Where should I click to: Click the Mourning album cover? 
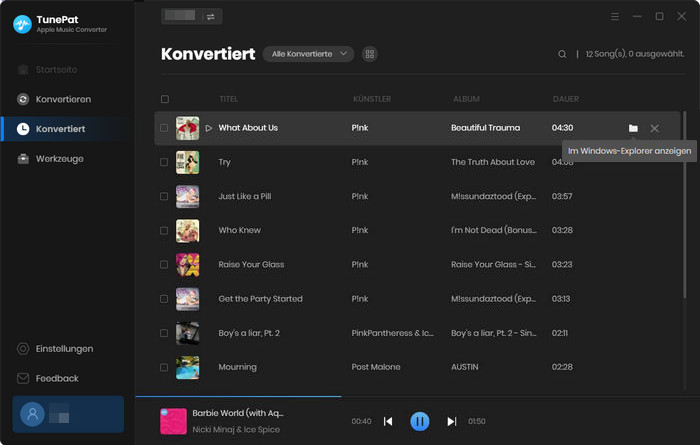click(188, 367)
